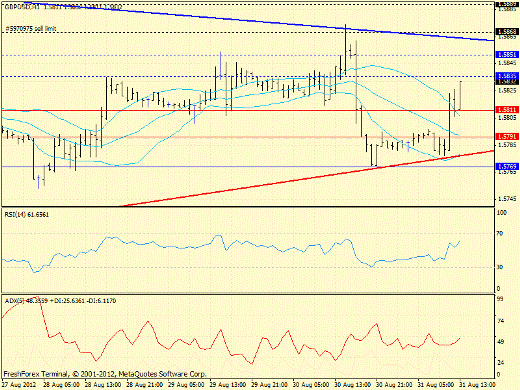This screenshot has width=520, height=390.
Task: Select the ascending thick red trendline
Action: coord(307,178)
